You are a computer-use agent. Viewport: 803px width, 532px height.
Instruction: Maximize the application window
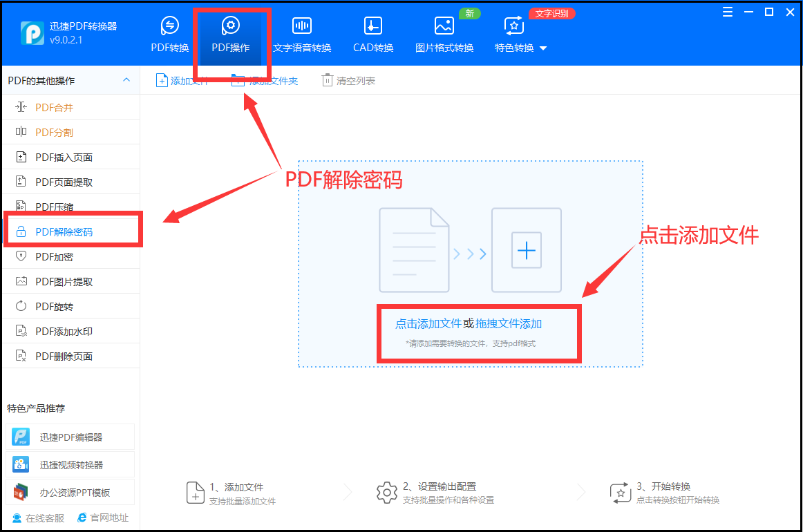coord(768,12)
